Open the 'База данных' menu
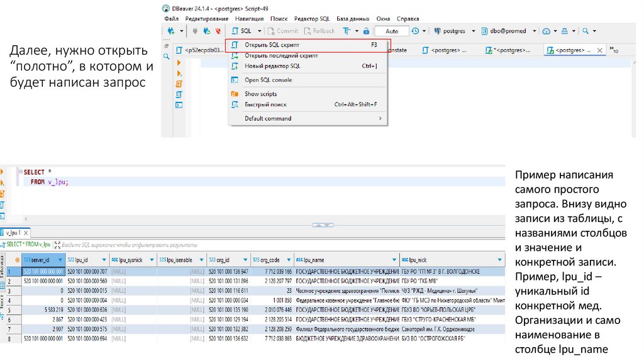644x361 pixels. click(x=354, y=19)
